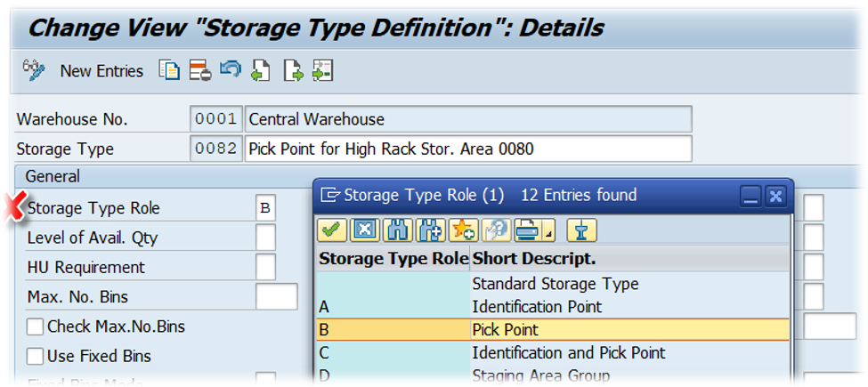868x387 pixels.
Task: Click the Find Next binoculars-plus icon
Action: pyautogui.click(x=430, y=231)
